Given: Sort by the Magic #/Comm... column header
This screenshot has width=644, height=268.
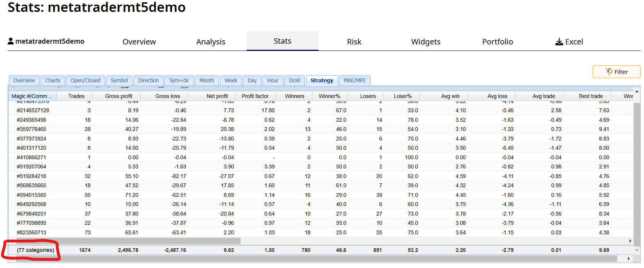Looking at the screenshot, I should (33, 96).
